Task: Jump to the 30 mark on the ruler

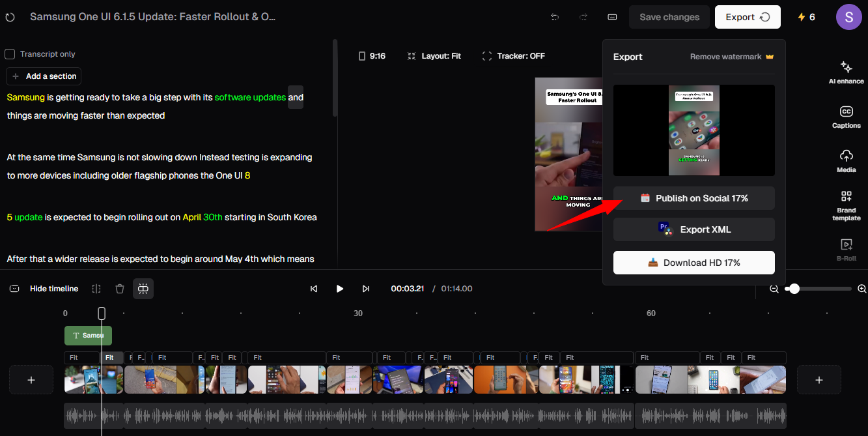Action: coord(358,313)
